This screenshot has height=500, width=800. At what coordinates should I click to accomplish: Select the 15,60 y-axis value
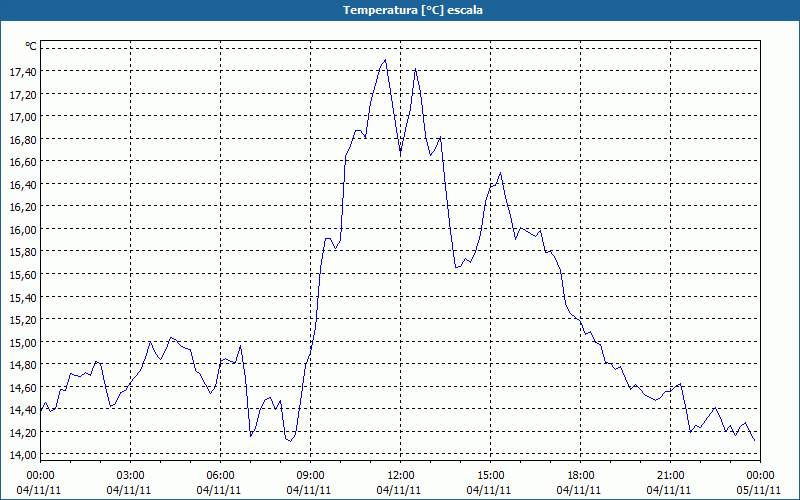click(x=23, y=275)
